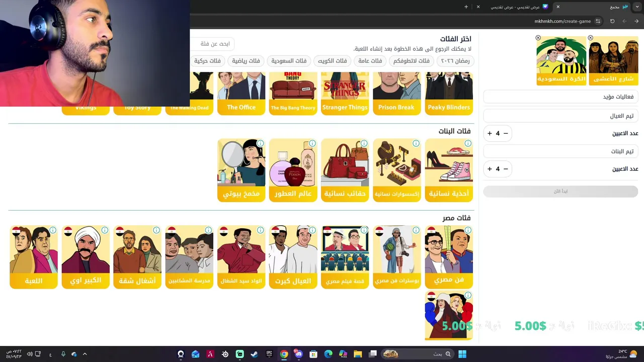Increase player count for تيم العيال
644x362 pixels.
(490, 133)
